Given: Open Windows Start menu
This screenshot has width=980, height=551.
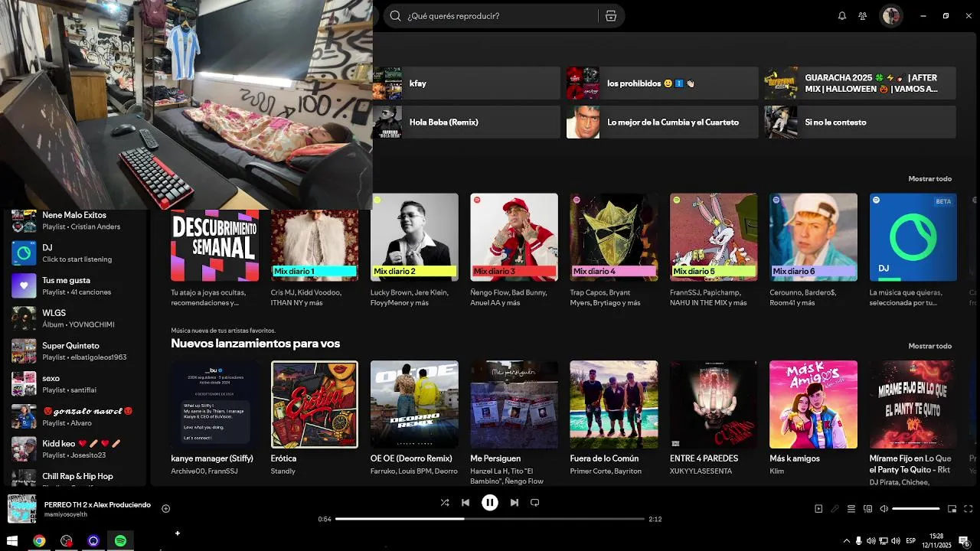Looking at the screenshot, I should click(12, 541).
